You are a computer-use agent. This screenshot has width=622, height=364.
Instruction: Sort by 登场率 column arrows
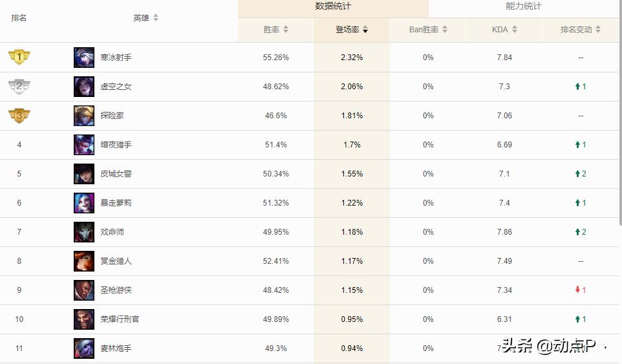tap(365, 29)
